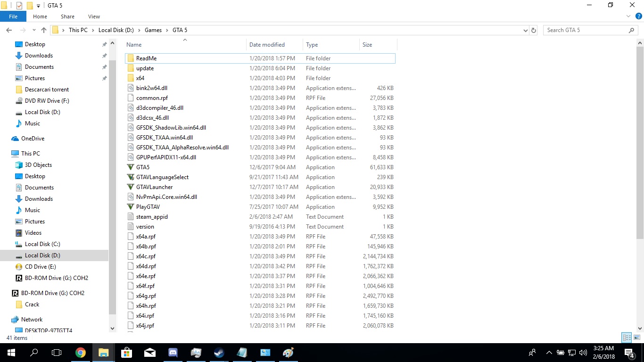Refresh the GTA 5 folder view
The width and height of the screenshot is (644, 362).
tap(534, 30)
